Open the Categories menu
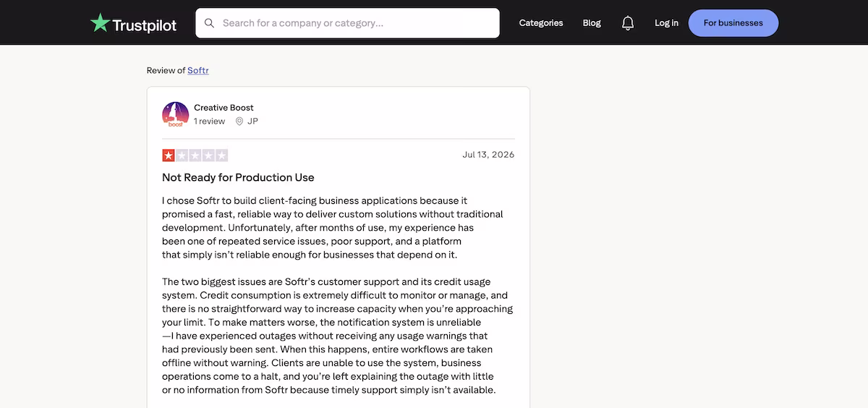 [541, 23]
